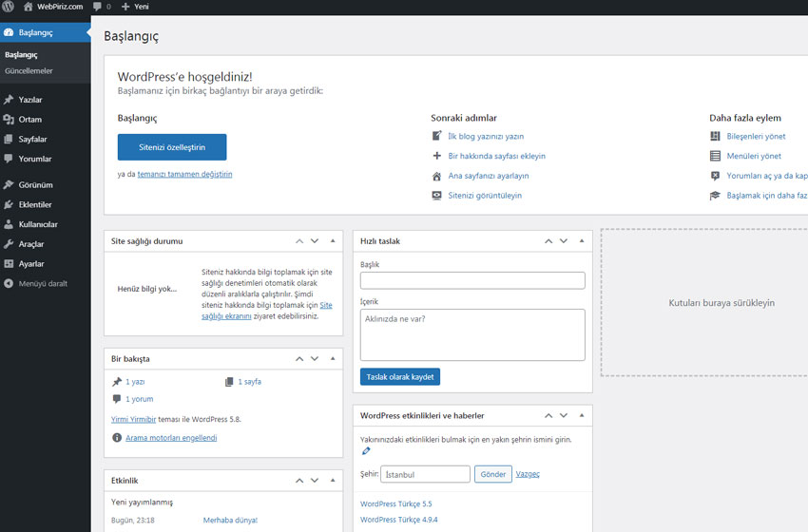Open the Yirmi Yirmibir theme link
Image resolution: width=808 pixels, height=532 pixels.
point(133,419)
